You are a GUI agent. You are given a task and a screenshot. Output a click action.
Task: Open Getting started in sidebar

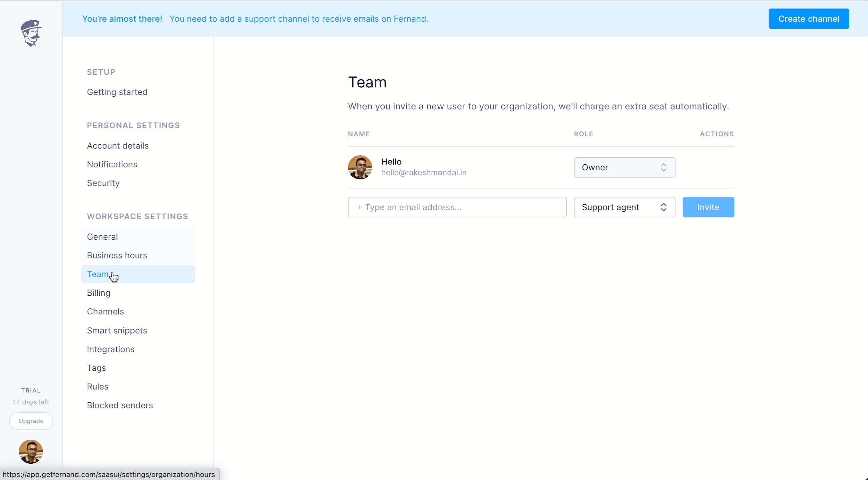pos(117,92)
